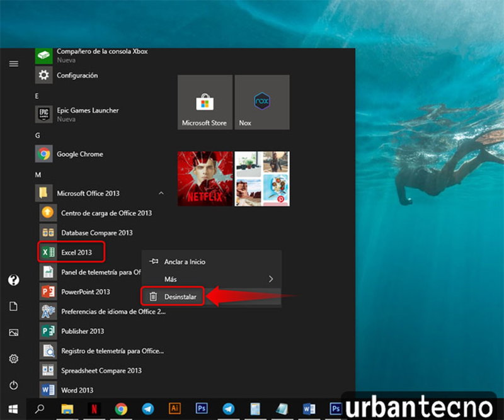504x420 pixels.
Task: Open Database Compare 2013 icon
Action: point(48,232)
